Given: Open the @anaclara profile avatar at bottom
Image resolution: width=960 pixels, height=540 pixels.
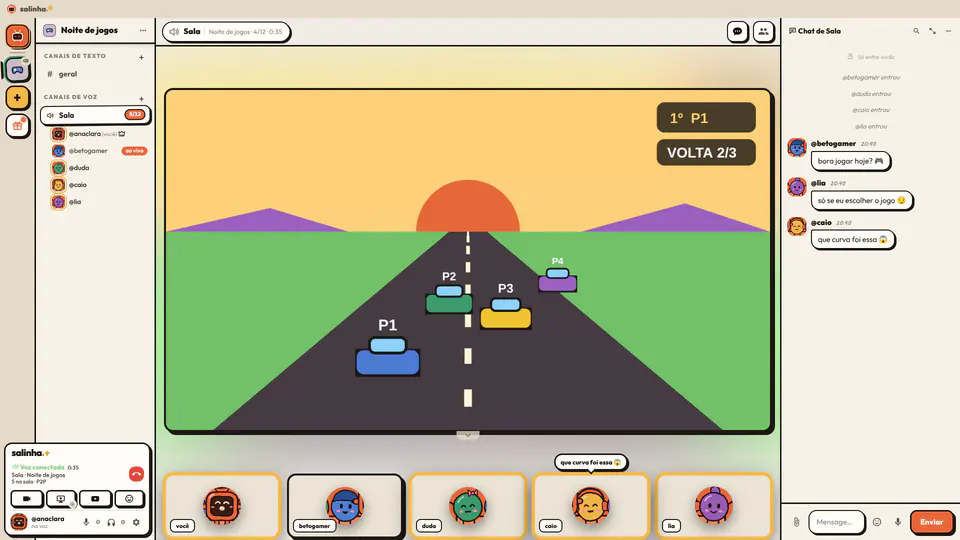Looking at the screenshot, I should coord(19,522).
